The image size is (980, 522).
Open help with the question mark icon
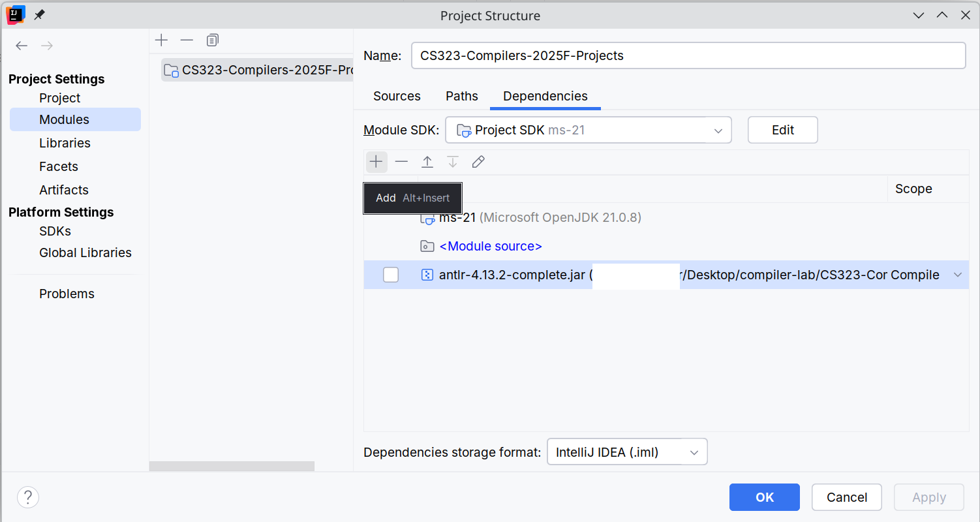click(x=28, y=497)
